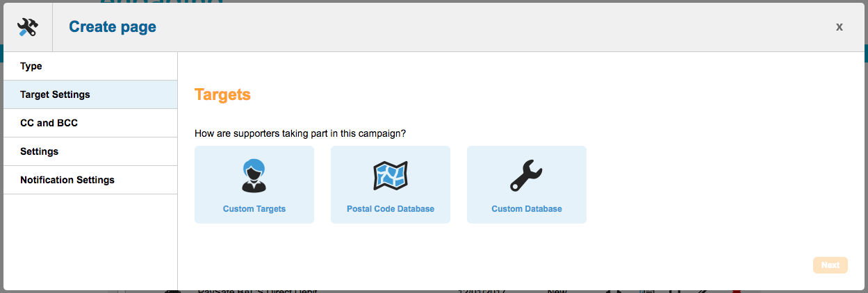The image size is (868, 293).
Task: Select the Custom Targets person icon
Action: [x=254, y=176]
